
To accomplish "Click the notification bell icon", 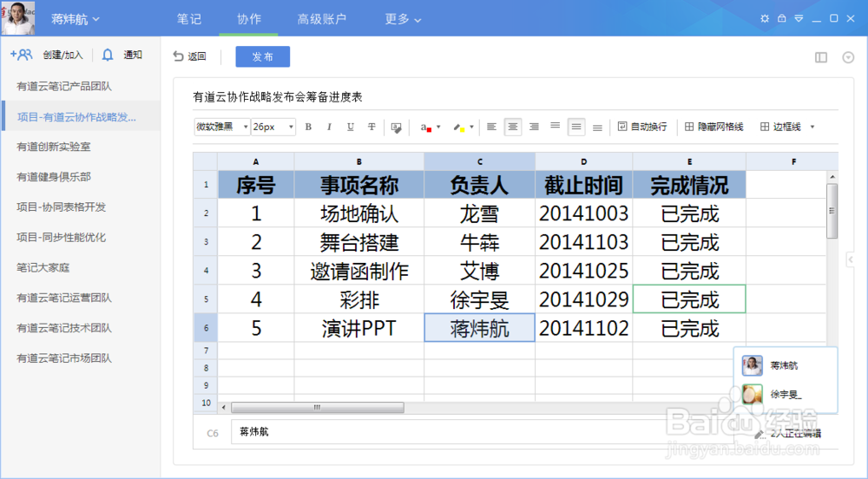I will [108, 54].
